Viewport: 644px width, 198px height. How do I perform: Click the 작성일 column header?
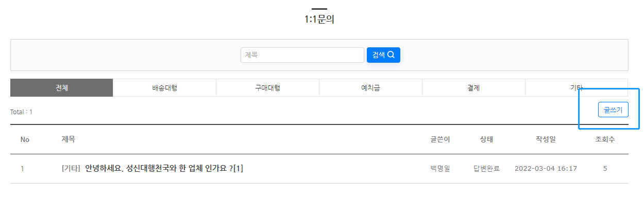546,139
